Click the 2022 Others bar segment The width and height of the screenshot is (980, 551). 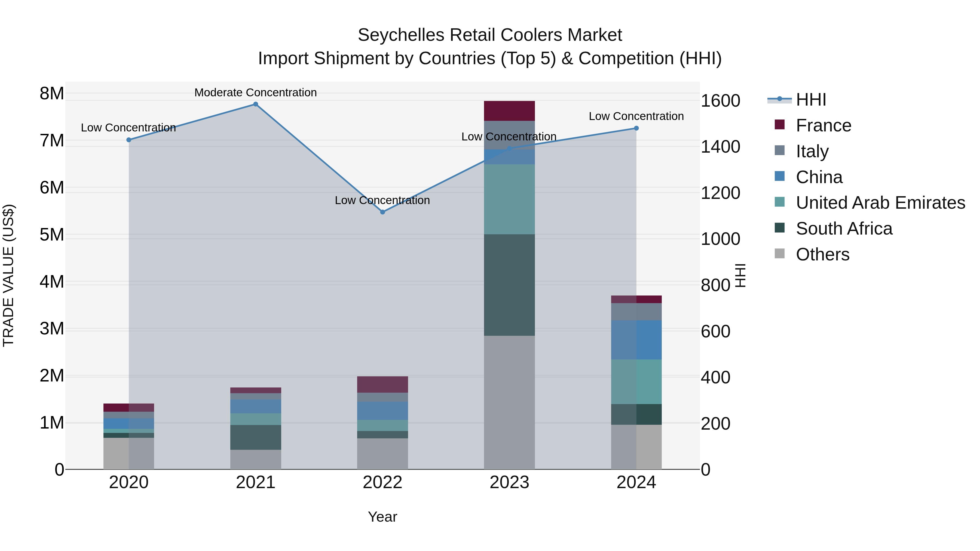click(x=383, y=454)
